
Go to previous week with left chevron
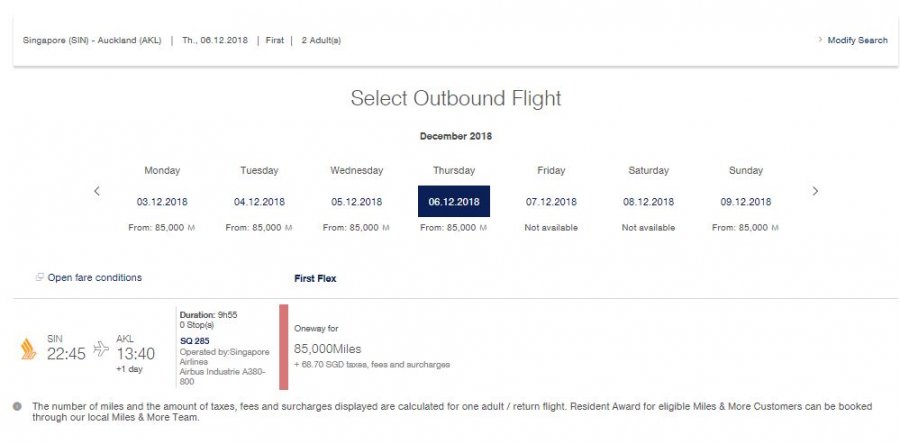(x=96, y=191)
